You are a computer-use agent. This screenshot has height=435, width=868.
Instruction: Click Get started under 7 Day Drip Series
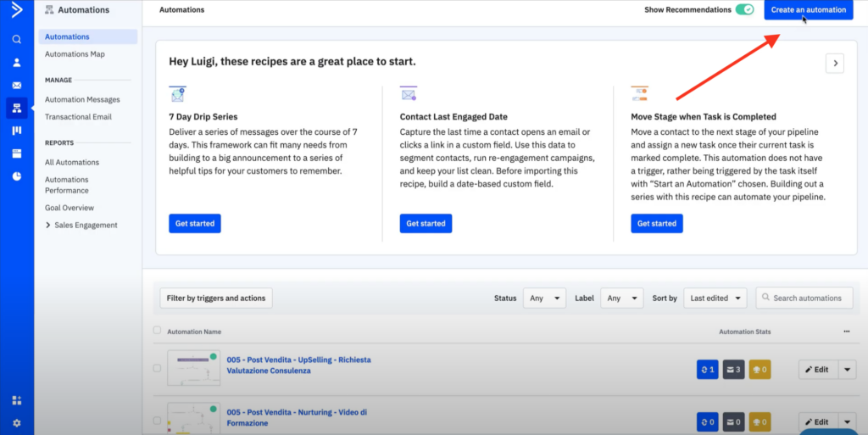pos(194,224)
